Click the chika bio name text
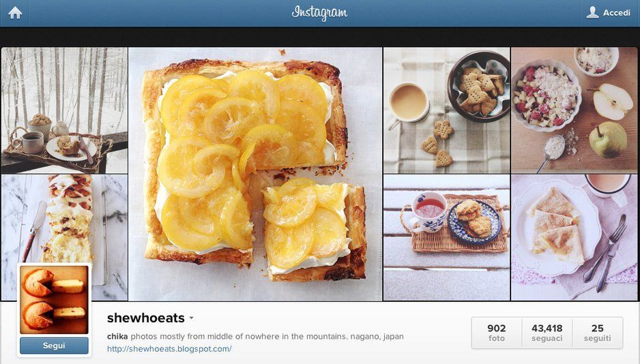 (x=117, y=337)
